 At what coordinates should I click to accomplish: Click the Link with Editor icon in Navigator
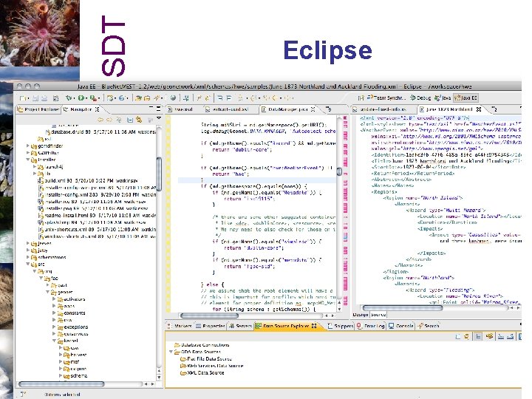tap(139, 120)
